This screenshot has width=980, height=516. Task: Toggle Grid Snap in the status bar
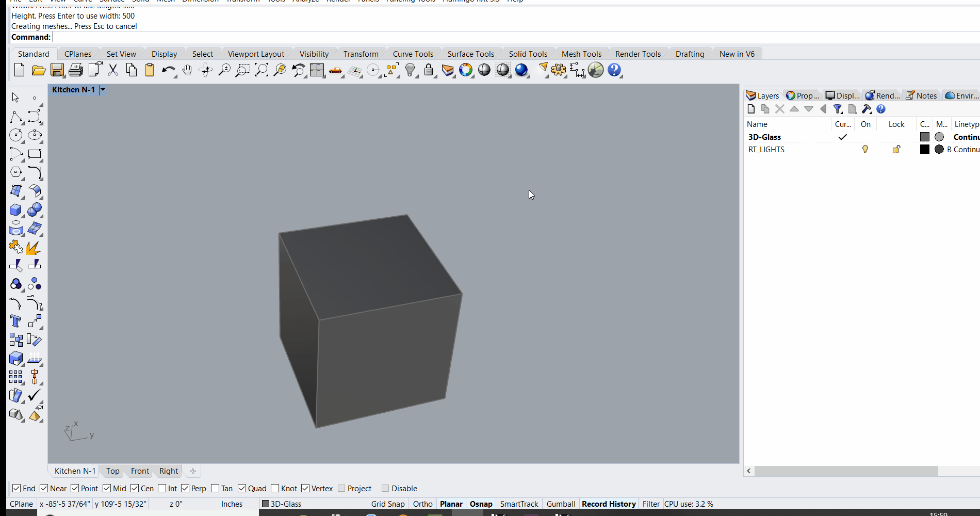coord(388,504)
